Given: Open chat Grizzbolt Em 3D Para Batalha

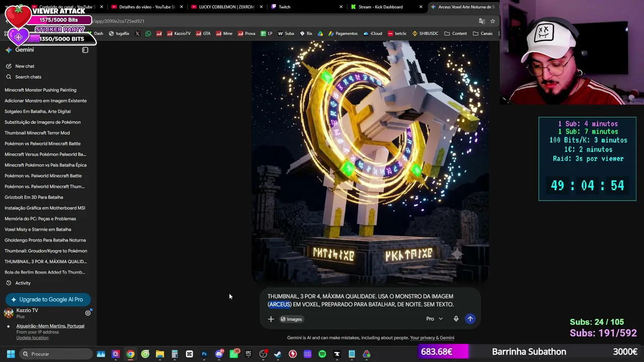Looking at the screenshot, I should click(34, 197).
